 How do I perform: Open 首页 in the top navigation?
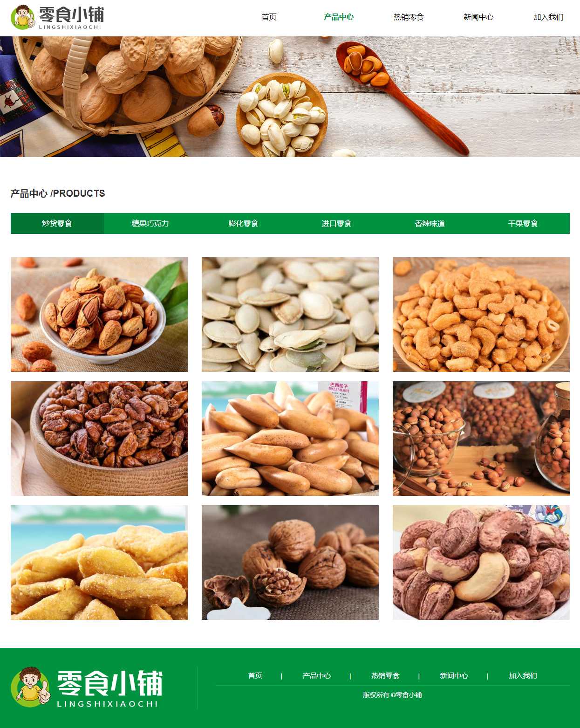[x=269, y=17]
